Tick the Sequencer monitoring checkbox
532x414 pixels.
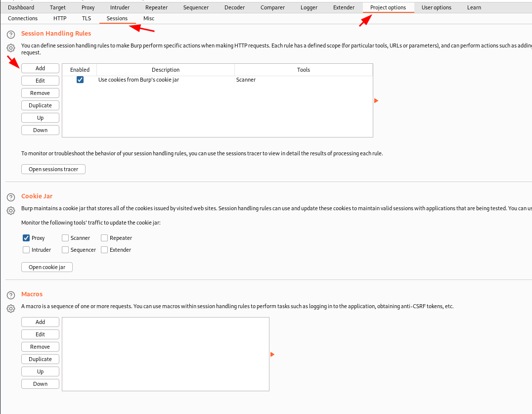tap(65, 250)
